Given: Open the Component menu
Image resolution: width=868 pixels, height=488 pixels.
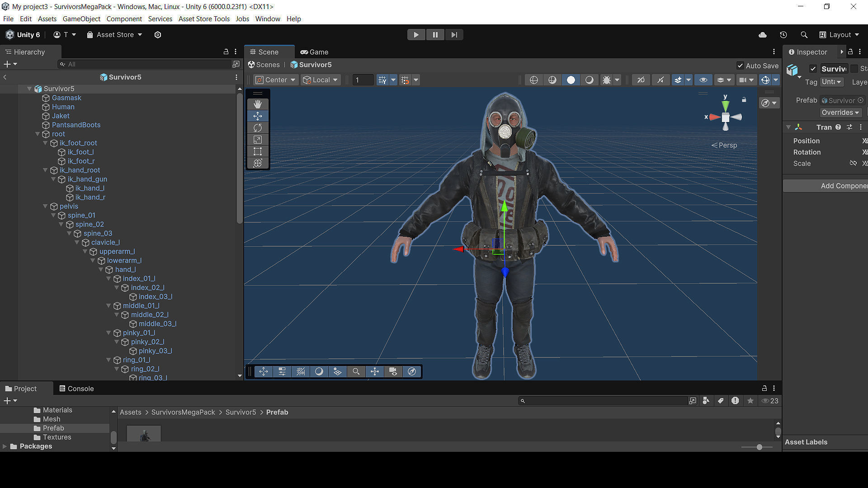Looking at the screenshot, I should (124, 19).
